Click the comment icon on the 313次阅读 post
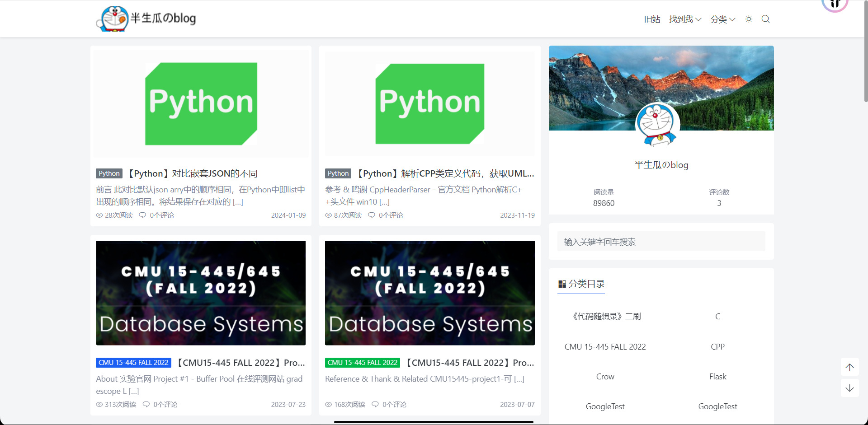The image size is (868, 425). (x=146, y=405)
